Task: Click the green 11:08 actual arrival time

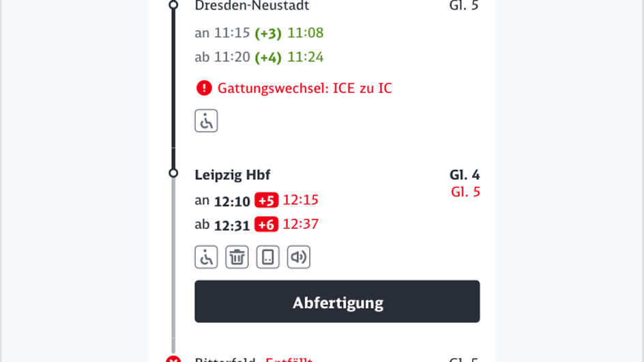Action: click(x=305, y=33)
